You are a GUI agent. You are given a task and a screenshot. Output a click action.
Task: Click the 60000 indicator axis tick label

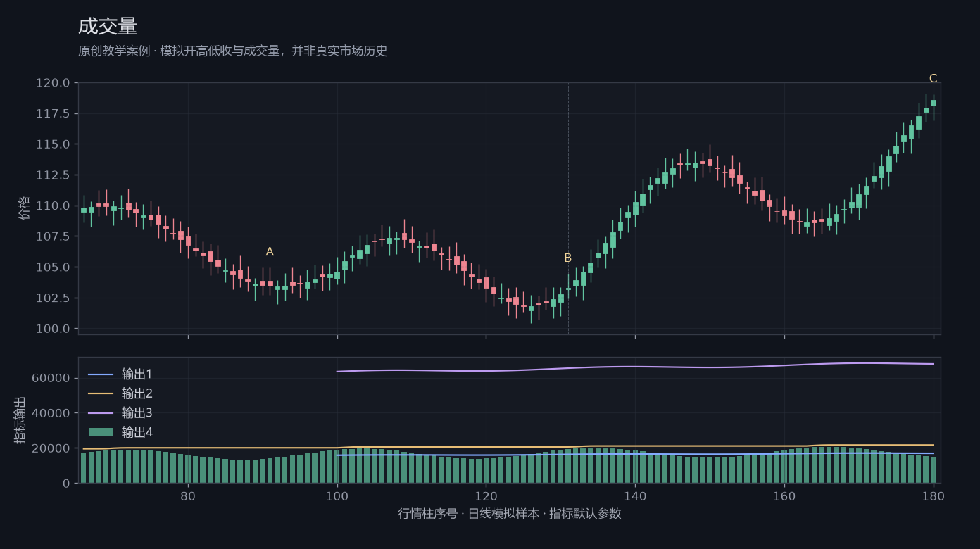pyautogui.click(x=51, y=378)
